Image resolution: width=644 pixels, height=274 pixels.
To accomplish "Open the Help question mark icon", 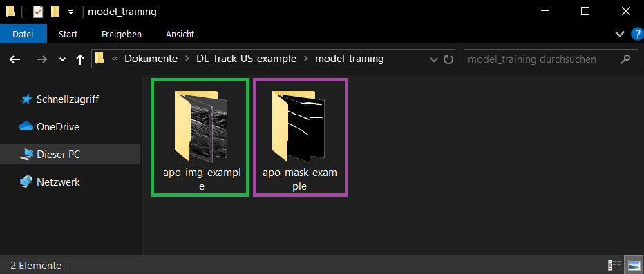I will (637, 34).
